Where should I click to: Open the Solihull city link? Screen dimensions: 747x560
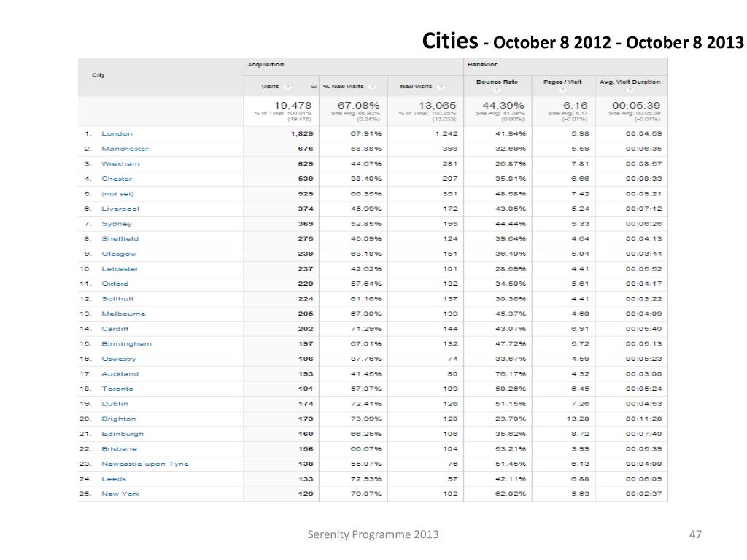117,298
